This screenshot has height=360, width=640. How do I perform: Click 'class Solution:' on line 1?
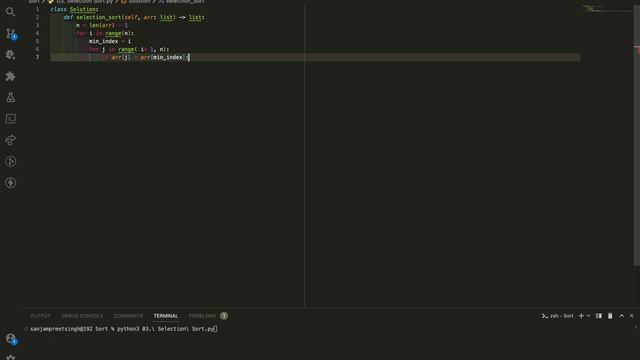(x=74, y=9)
